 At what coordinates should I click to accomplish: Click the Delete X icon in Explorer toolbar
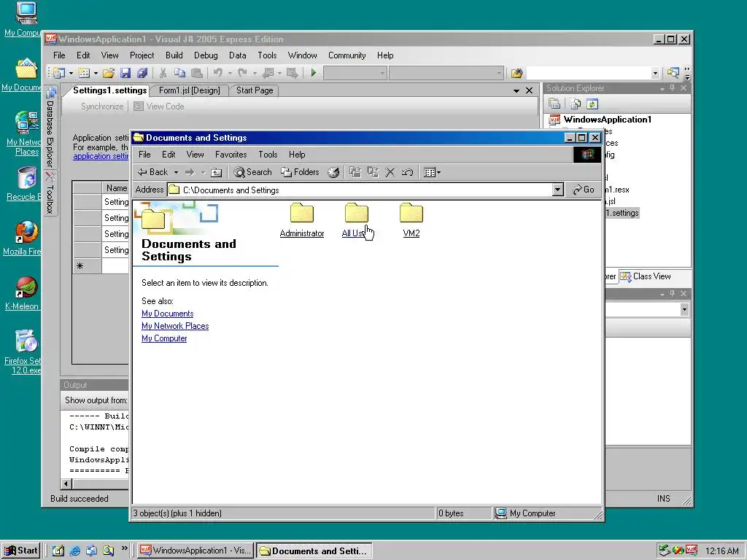[x=390, y=172]
